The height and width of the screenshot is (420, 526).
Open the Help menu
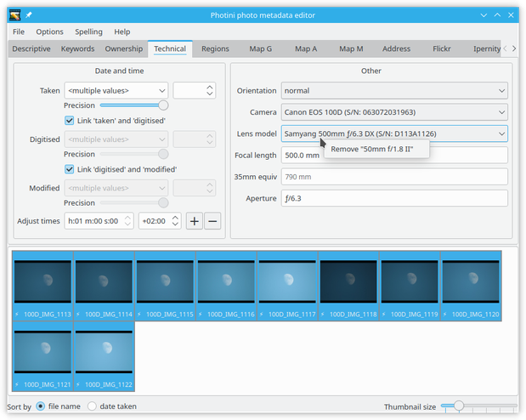point(122,31)
